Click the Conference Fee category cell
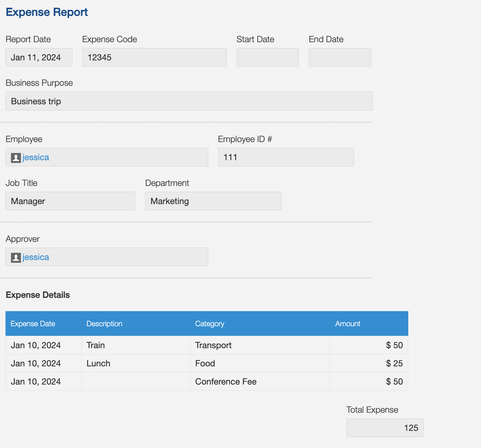Viewport: 481px width, 448px height. pyautogui.click(x=226, y=381)
